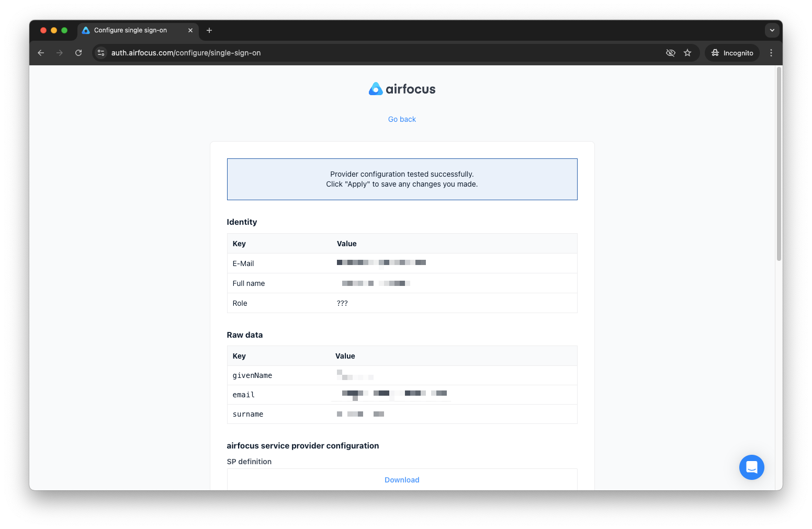Close the Configure single sign-on tab

tap(190, 30)
